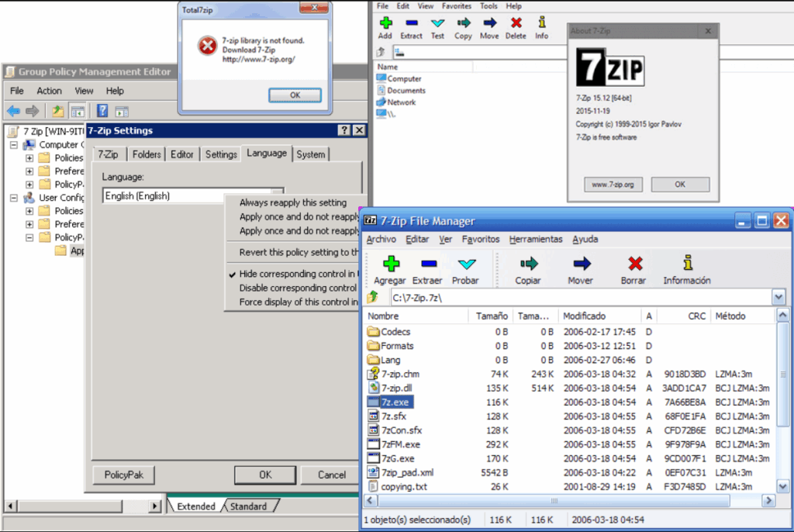The width and height of the screenshot is (794, 532).
Task: Expand Policies under Computer Configuration
Action: pyautogui.click(x=29, y=158)
